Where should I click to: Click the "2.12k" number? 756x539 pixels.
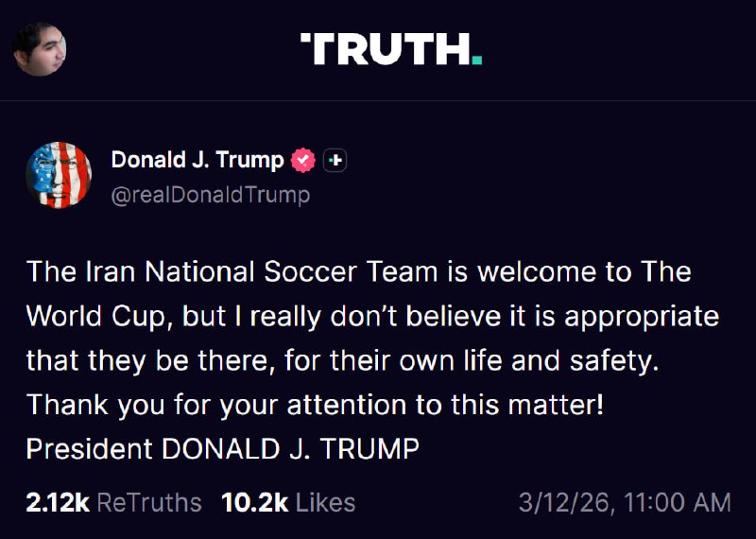click(58, 502)
